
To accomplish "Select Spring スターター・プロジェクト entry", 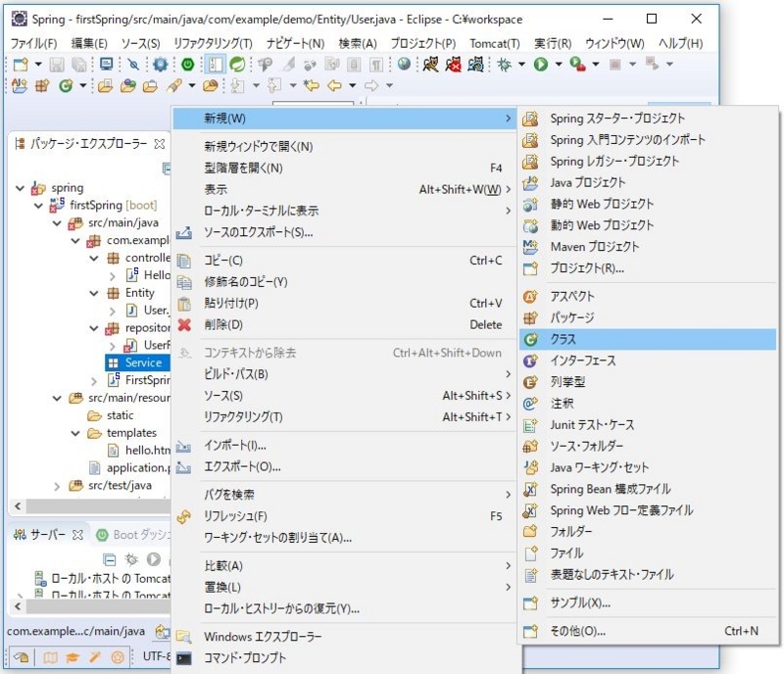I will (647, 119).
